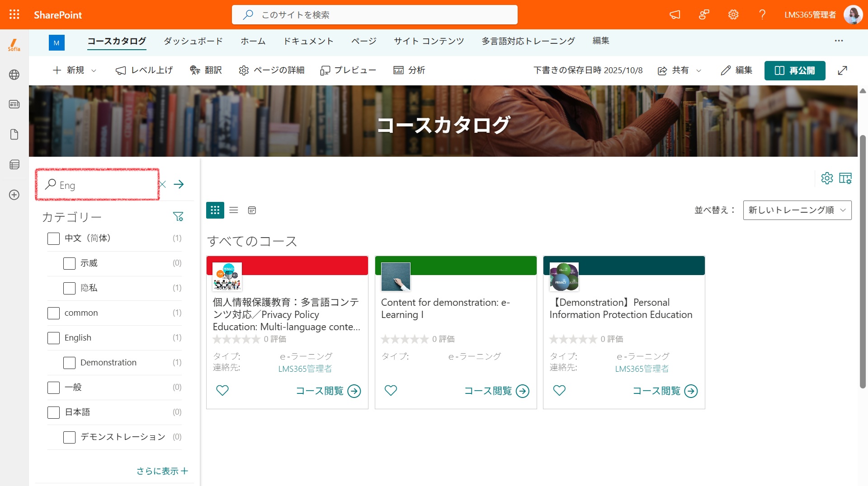Click the 編集 pencil button
The image size is (868, 486).
(736, 70)
